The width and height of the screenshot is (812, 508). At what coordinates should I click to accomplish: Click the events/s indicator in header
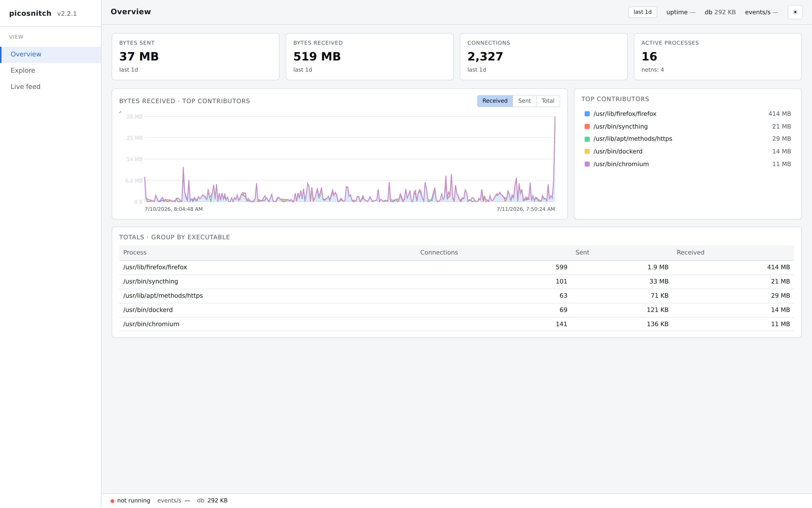(x=761, y=12)
